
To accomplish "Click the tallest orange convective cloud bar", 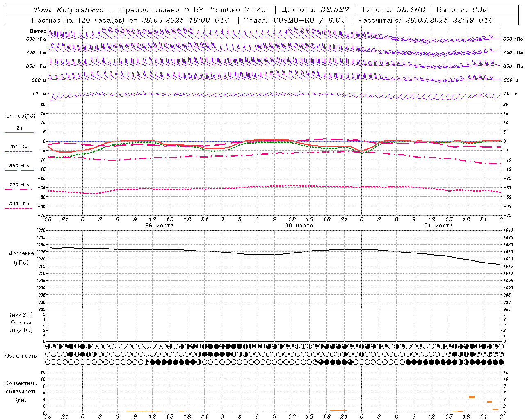I will coord(472,397).
